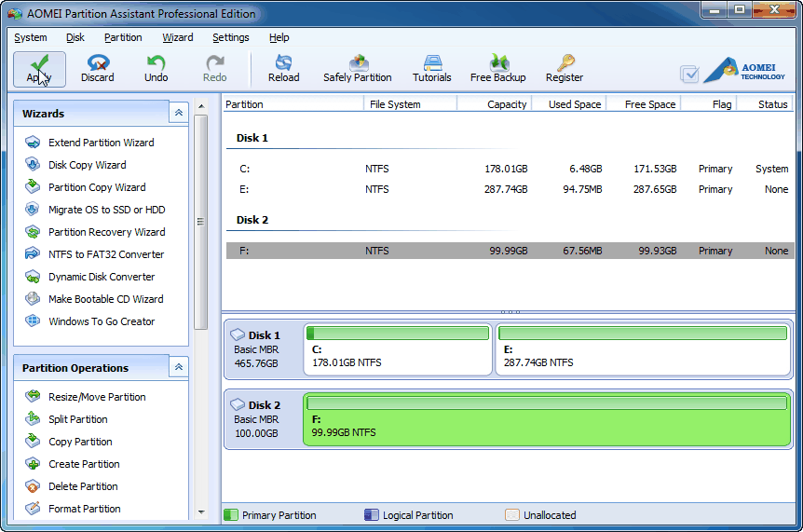Click Primary Partition legend color swatch
The height and width of the screenshot is (532, 803).
tap(231, 514)
